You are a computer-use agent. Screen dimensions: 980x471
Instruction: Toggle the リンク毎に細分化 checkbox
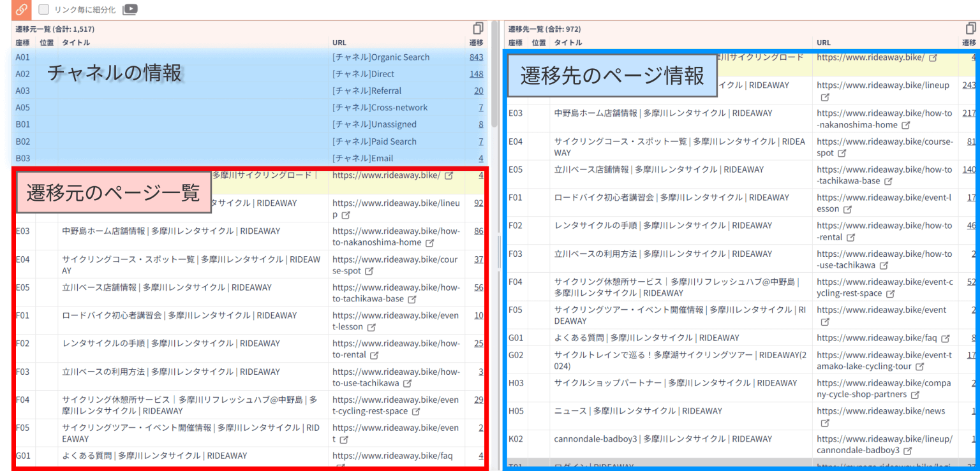pyautogui.click(x=44, y=10)
